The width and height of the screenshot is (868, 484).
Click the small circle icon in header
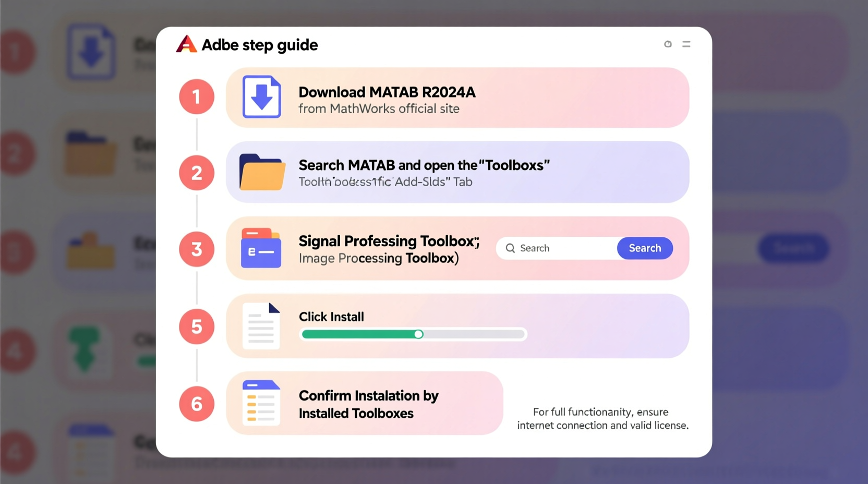tap(668, 44)
